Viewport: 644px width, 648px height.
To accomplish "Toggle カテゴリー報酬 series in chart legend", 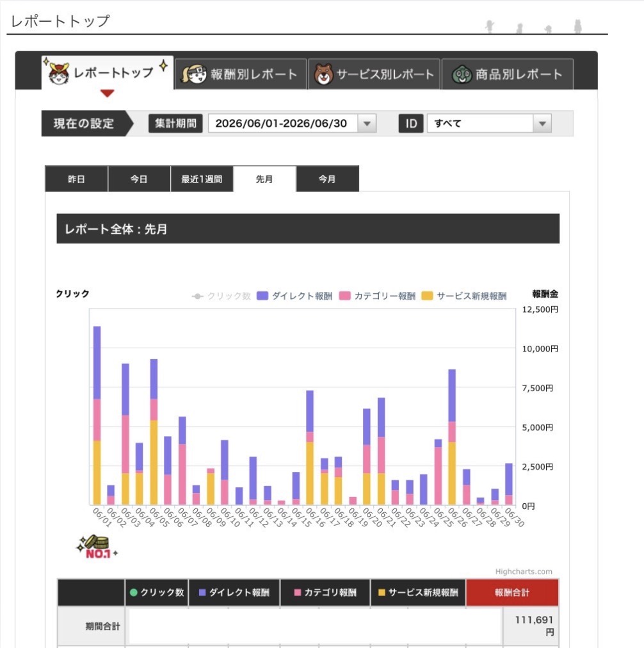I will [377, 296].
